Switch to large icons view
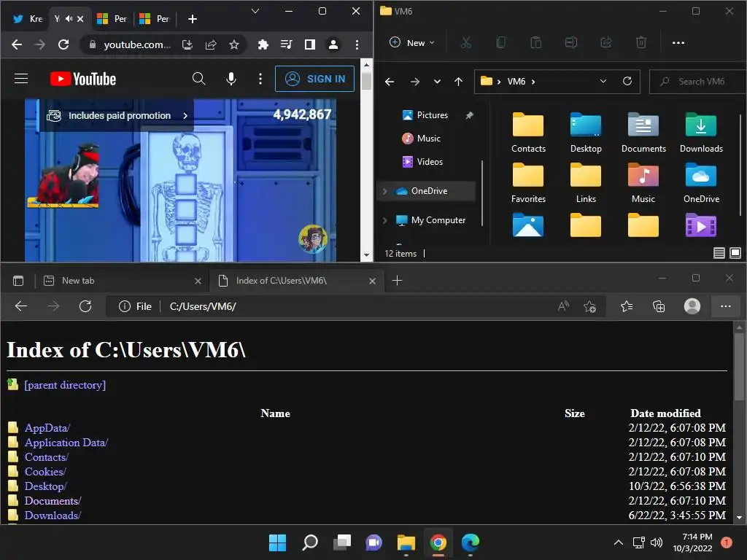This screenshot has height=560, width=747. point(735,253)
